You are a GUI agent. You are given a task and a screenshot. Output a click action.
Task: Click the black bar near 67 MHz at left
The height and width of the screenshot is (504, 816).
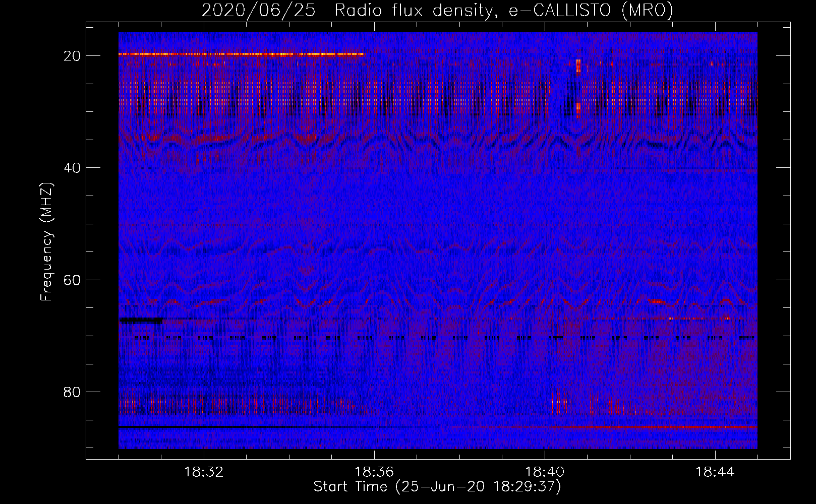[141, 320]
